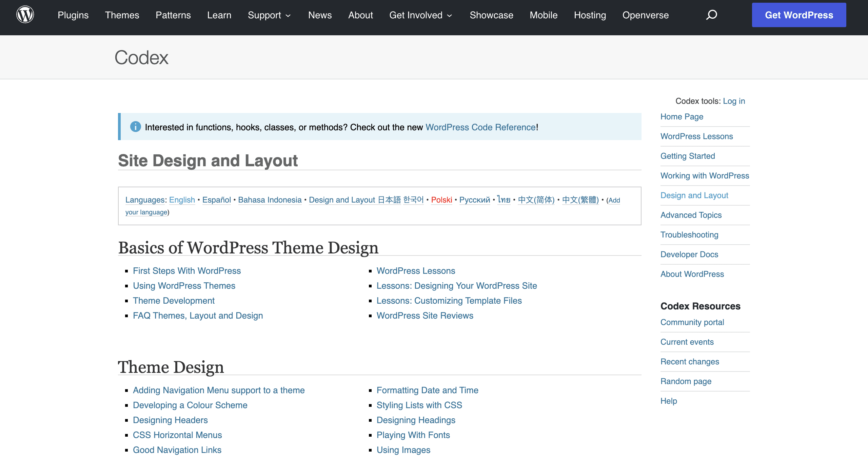Click the Plugins menu icon

[73, 15]
